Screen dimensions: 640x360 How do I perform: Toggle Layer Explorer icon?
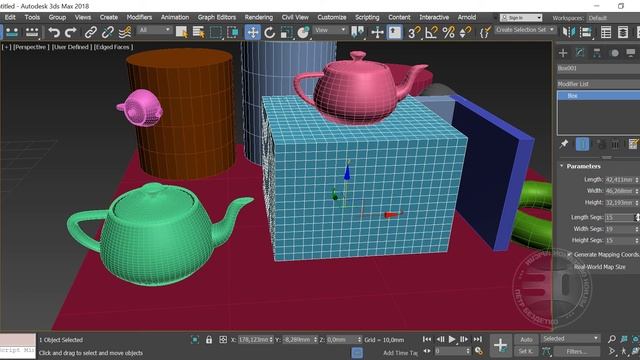[x=623, y=32]
